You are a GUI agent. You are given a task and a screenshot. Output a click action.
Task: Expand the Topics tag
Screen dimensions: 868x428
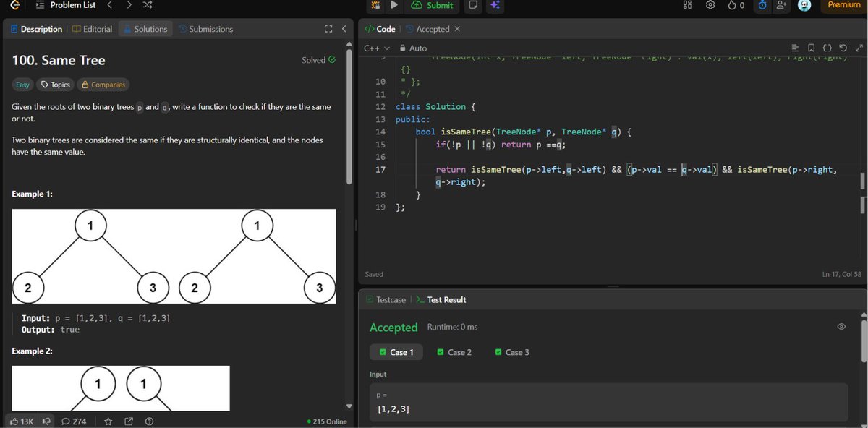coord(56,85)
